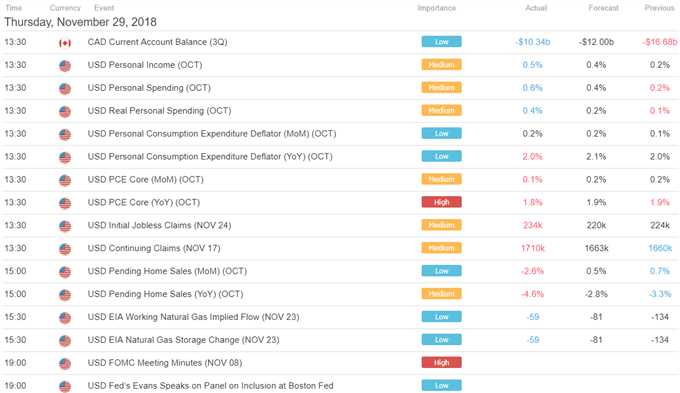Click US flag beside Fed's Evans Speaks row
The height and width of the screenshot is (393, 680).
(x=65, y=386)
